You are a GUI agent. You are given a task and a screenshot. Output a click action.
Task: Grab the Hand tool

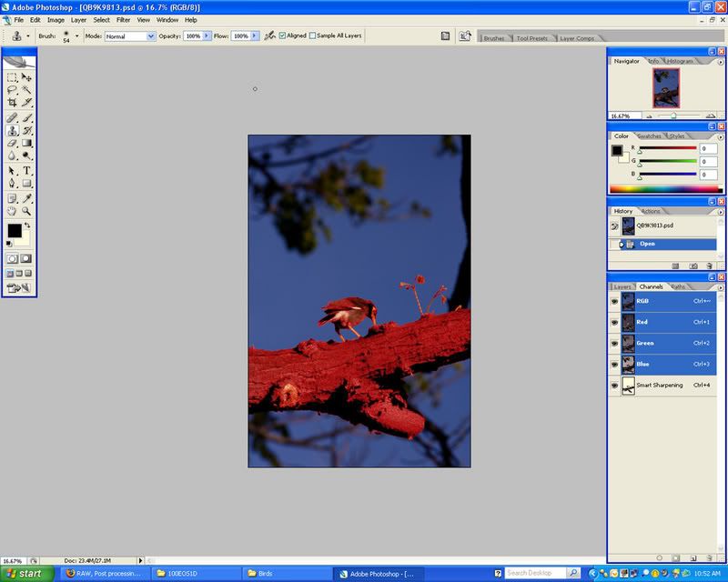(x=11, y=211)
